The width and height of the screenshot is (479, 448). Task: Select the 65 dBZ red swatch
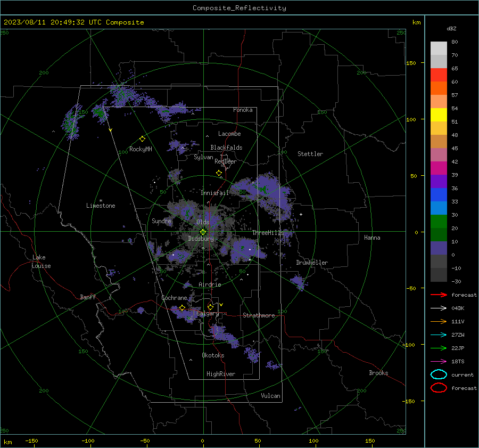coord(439,75)
